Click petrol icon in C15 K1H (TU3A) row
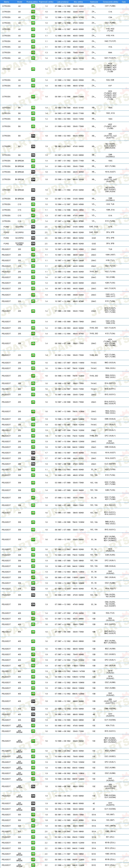 coord(33,221)
